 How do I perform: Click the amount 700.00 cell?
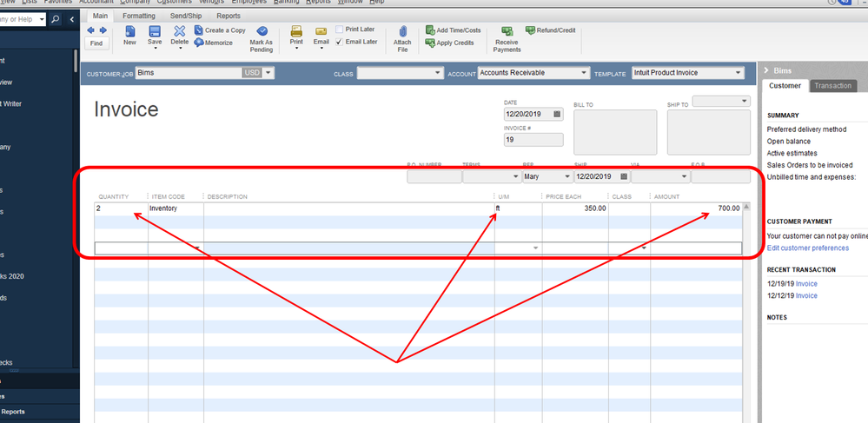[696, 208]
